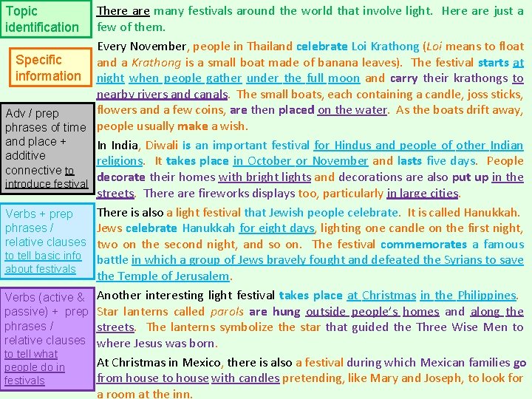Click the words 'In India'

[117, 146]
